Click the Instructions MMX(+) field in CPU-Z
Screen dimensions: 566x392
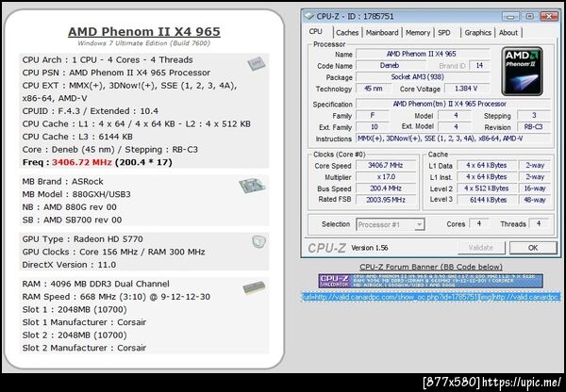(x=453, y=139)
